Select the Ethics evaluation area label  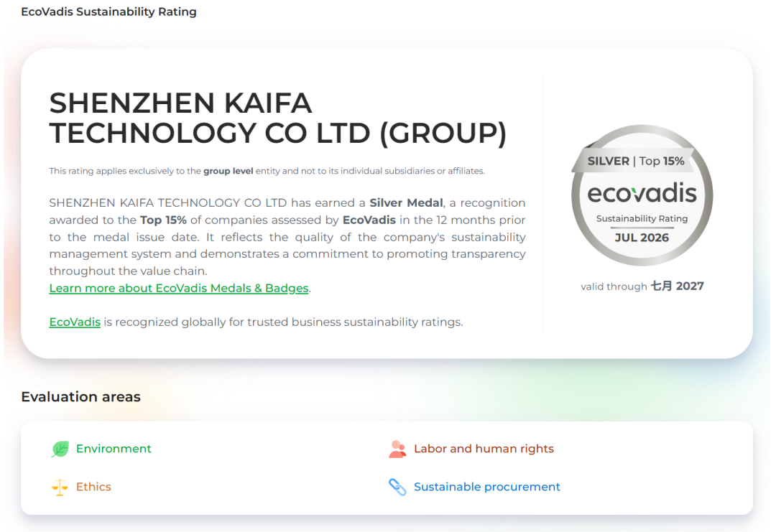93,487
